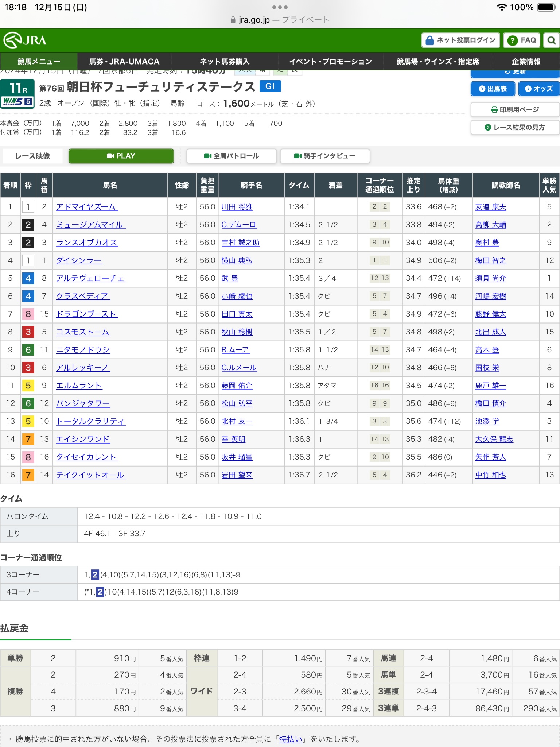Open the 特払い explanation link
The width and height of the screenshot is (560, 747).
291,739
